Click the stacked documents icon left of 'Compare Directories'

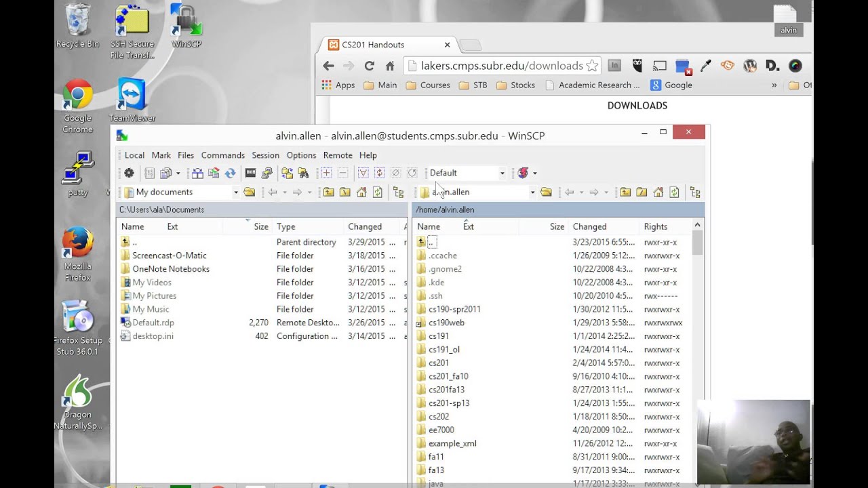(x=165, y=173)
